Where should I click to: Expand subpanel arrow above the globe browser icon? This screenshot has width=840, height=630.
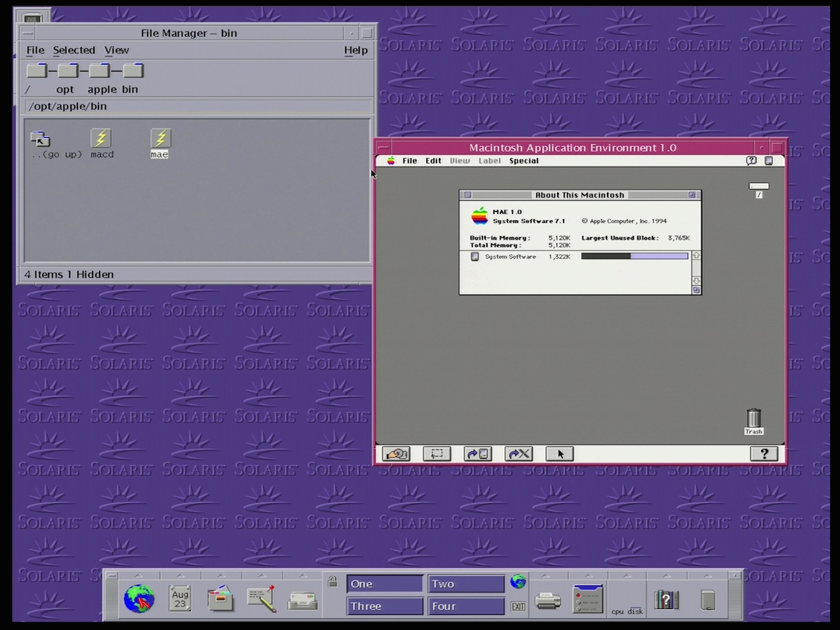[x=139, y=576]
